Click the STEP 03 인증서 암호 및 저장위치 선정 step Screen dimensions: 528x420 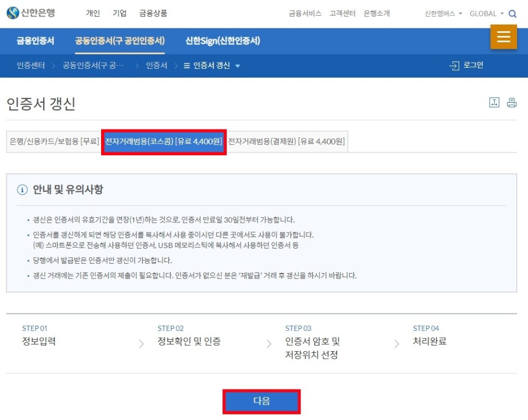pos(313,342)
